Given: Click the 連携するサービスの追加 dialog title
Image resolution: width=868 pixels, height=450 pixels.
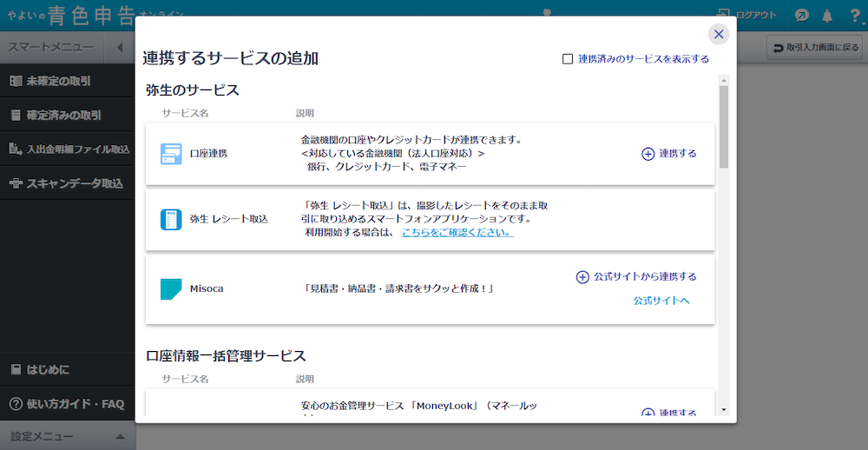Looking at the screenshot, I should coord(230,58).
